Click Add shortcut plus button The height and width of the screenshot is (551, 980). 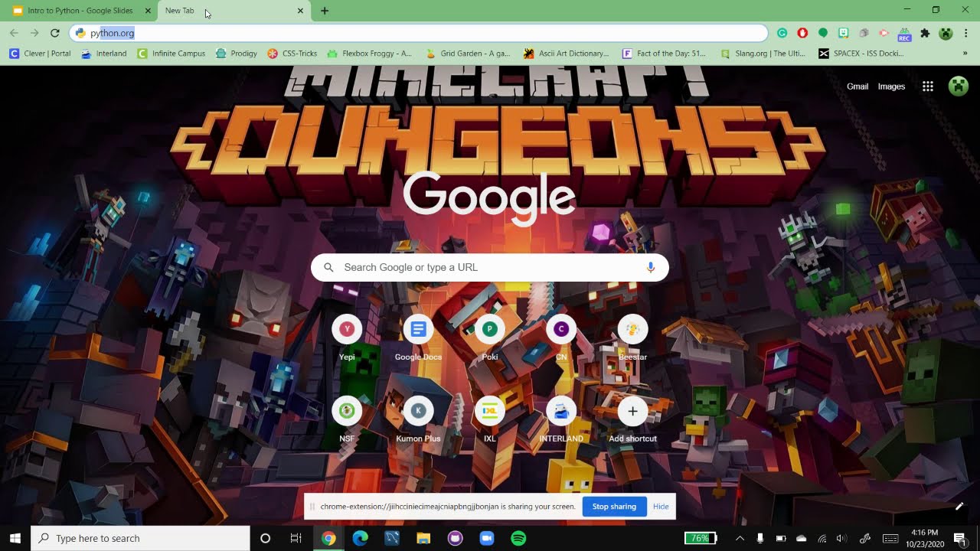click(x=632, y=411)
